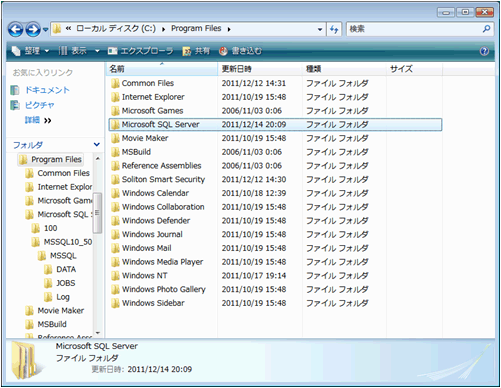Image resolution: width=501 pixels, height=388 pixels.
Task: Go forward with the Forward arrow
Action: [x=33, y=29]
